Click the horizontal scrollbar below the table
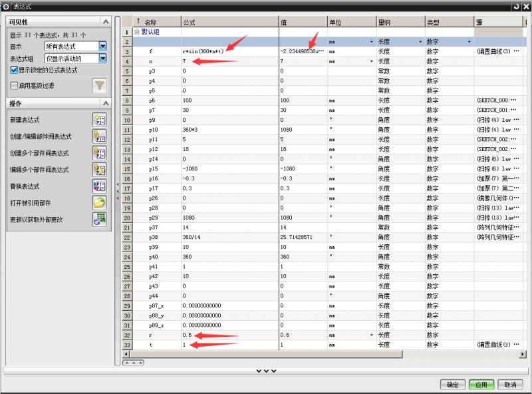This screenshot has height=394, width=532. (x=319, y=355)
